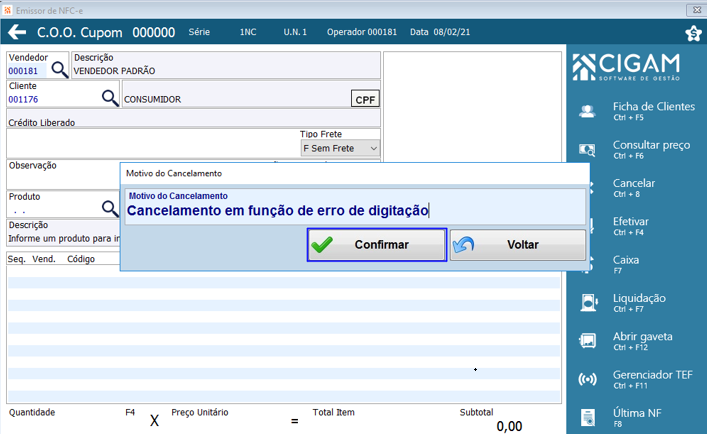707x434 pixels.
Task: Click the Vend. column header
Action: click(x=44, y=259)
